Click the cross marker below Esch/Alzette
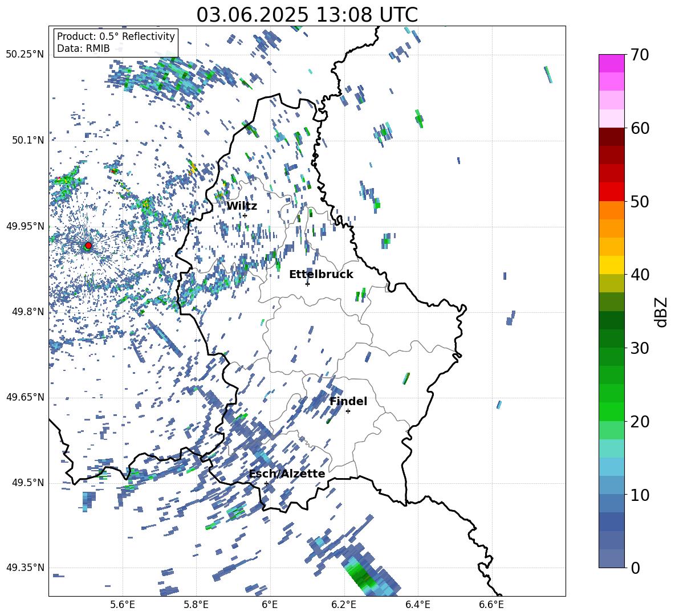Image resolution: width=675 pixels, height=616 pixels. [266, 483]
